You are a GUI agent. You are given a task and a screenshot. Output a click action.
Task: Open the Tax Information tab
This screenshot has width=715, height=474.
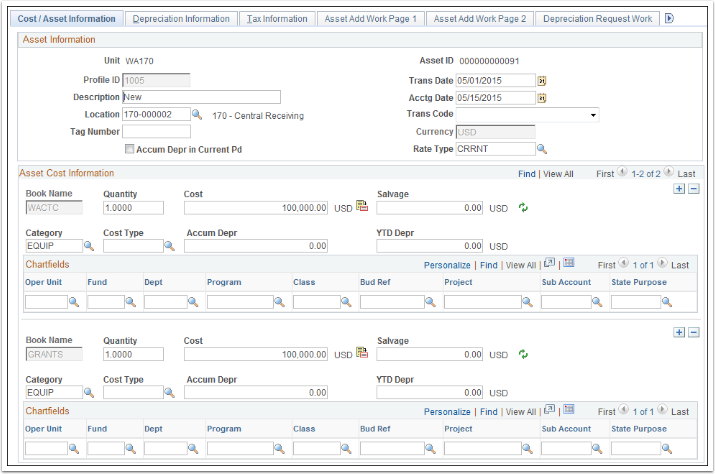pyautogui.click(x=277, y=19)
